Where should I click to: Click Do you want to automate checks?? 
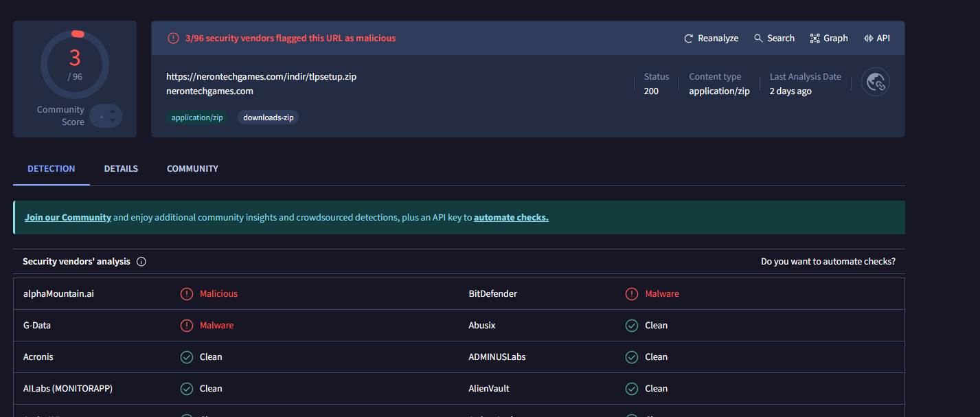point(828,262)
